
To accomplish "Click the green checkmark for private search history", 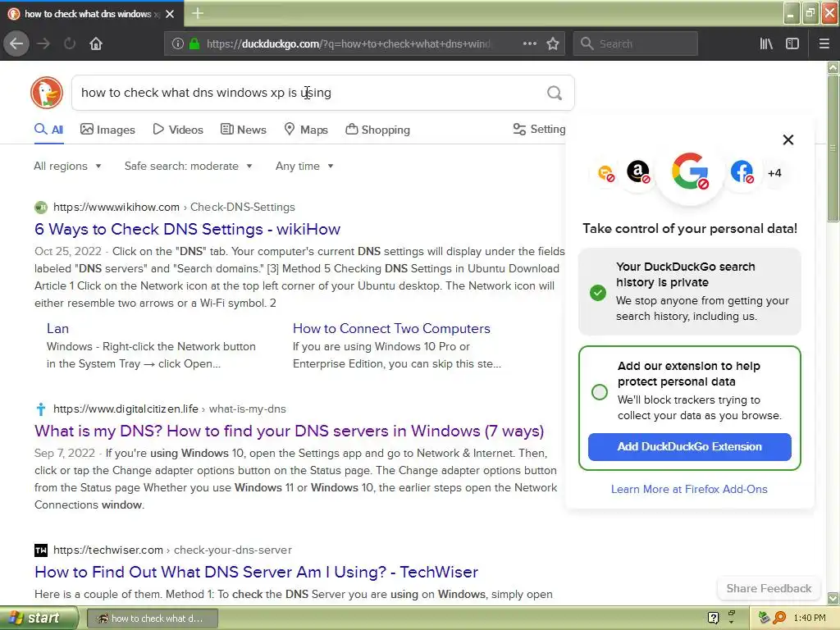I will [598, 293].
